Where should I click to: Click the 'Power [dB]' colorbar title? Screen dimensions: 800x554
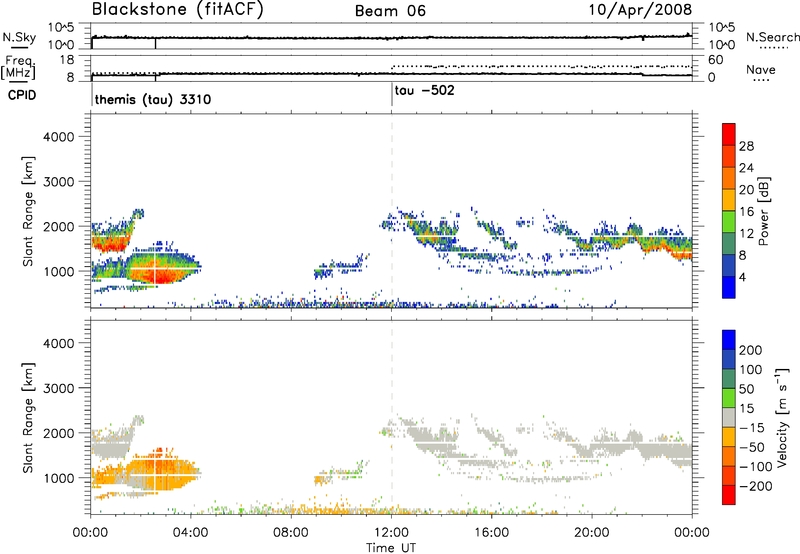pos(764,211)
